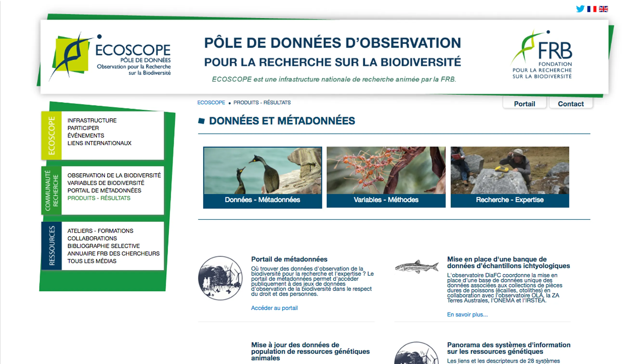
Task: Select Variables - Méthodes caption
Action: pos(386,200)
